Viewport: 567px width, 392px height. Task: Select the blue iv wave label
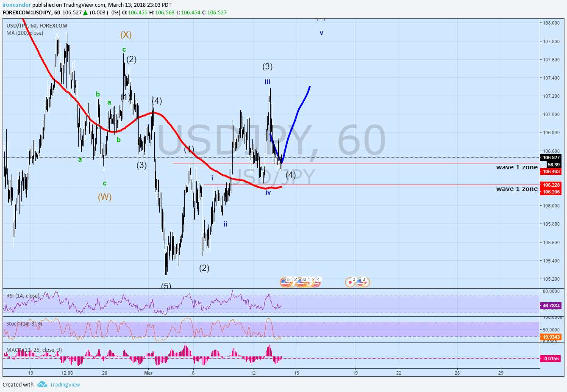tap(268, 193)
